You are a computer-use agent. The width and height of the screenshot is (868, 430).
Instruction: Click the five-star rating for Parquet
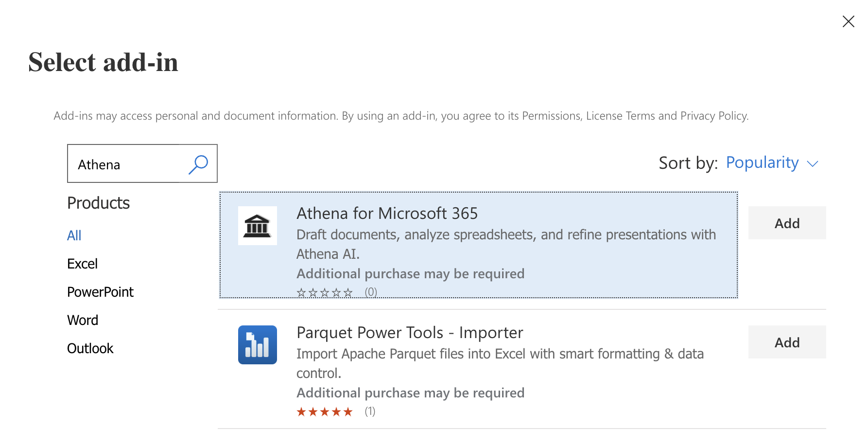pos(325,412)
